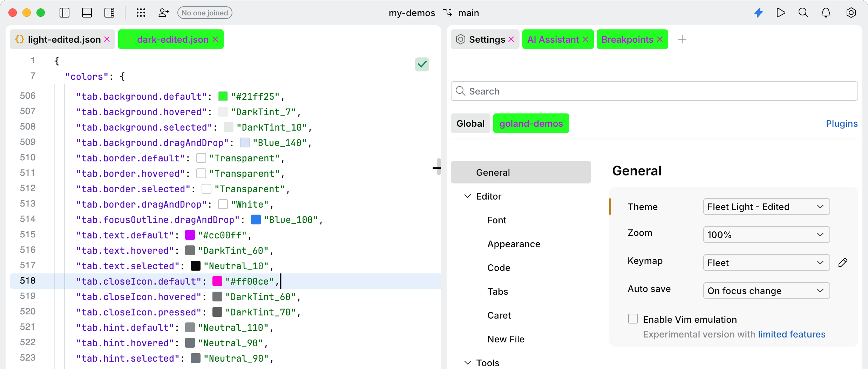Click the green swatch next to tab.background.default
Viewport: 868px width, 369px height.
click(x=222, y=96)
